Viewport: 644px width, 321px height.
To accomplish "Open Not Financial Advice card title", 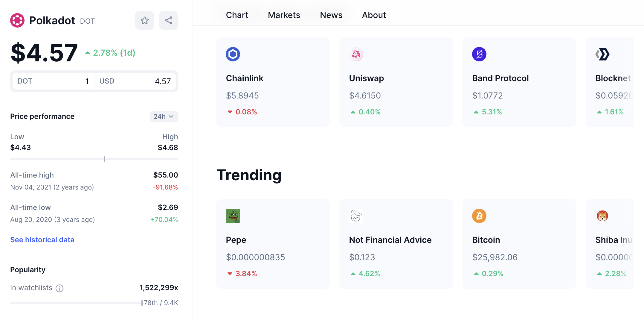I will [x=390, y=240].
